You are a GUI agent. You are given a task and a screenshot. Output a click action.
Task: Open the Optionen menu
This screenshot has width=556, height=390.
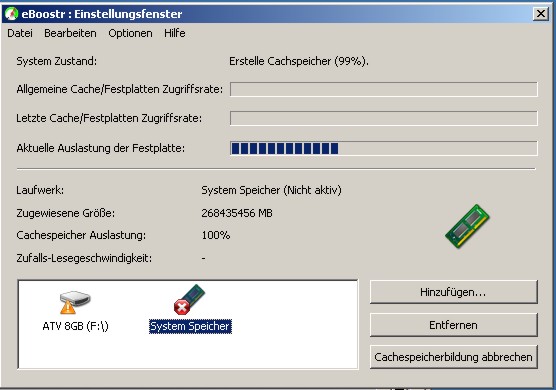(x=130, y=33)
